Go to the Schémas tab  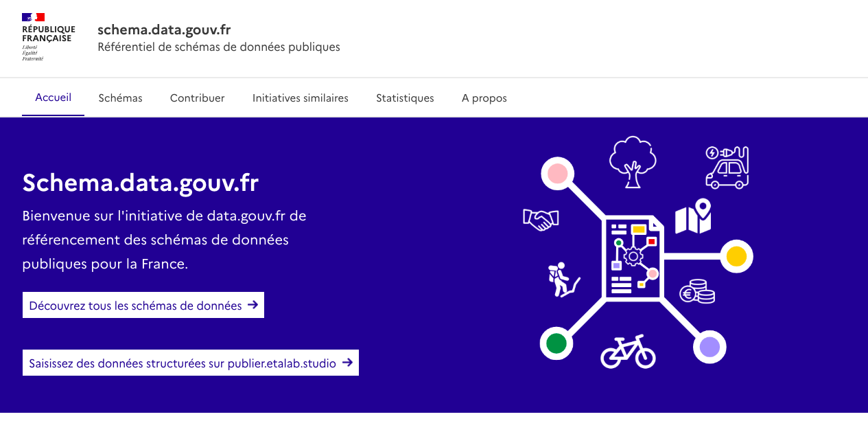120,98
